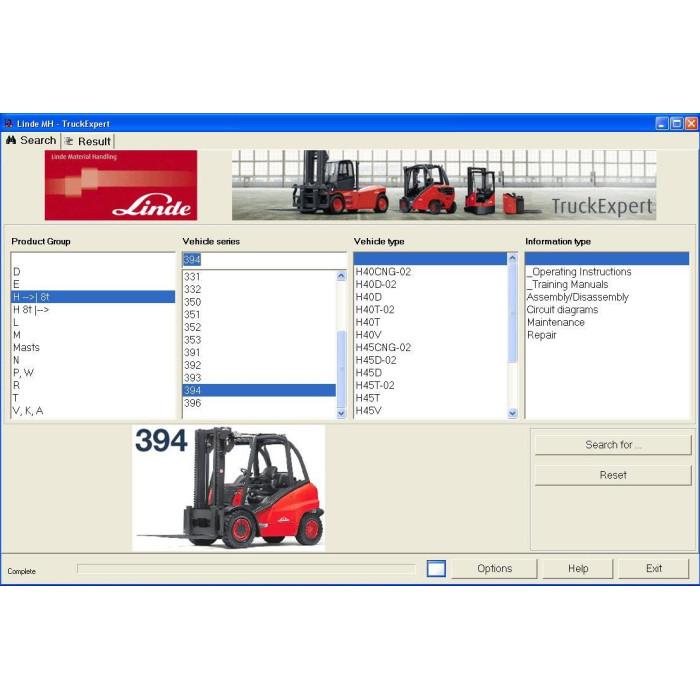
Task: Choose Maintenance information type
Action: click(607, 322)
